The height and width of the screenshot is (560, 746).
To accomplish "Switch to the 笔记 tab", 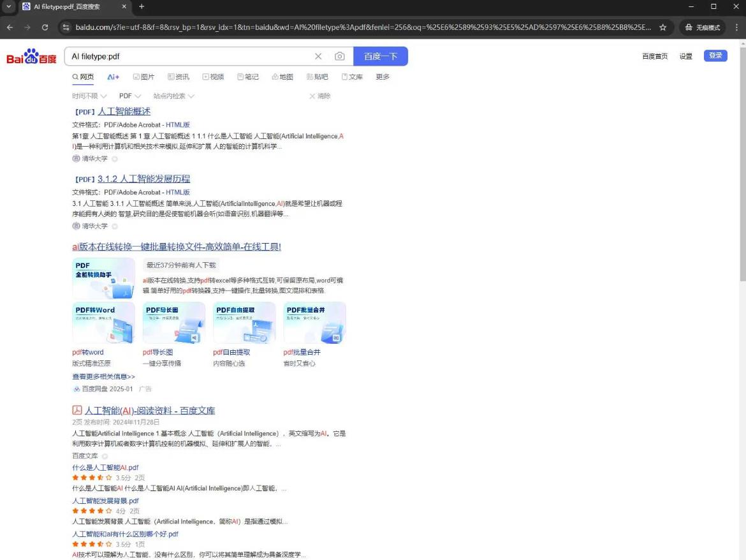I will pyautogui.click(x=247, y=77).
